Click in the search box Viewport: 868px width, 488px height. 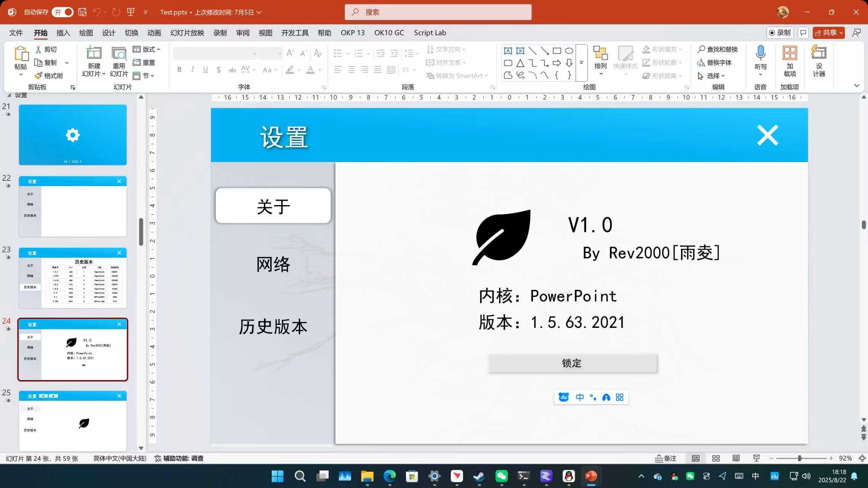coord(438,12)
